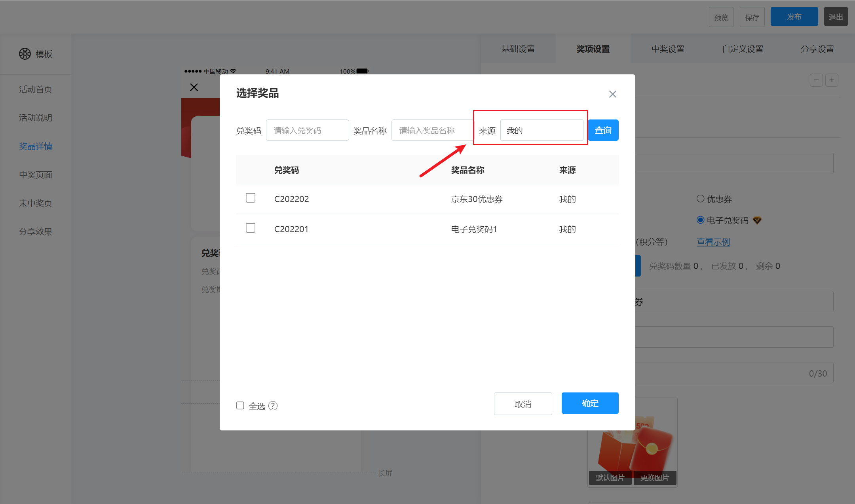Check the box for C202201 row

point(251,228)
